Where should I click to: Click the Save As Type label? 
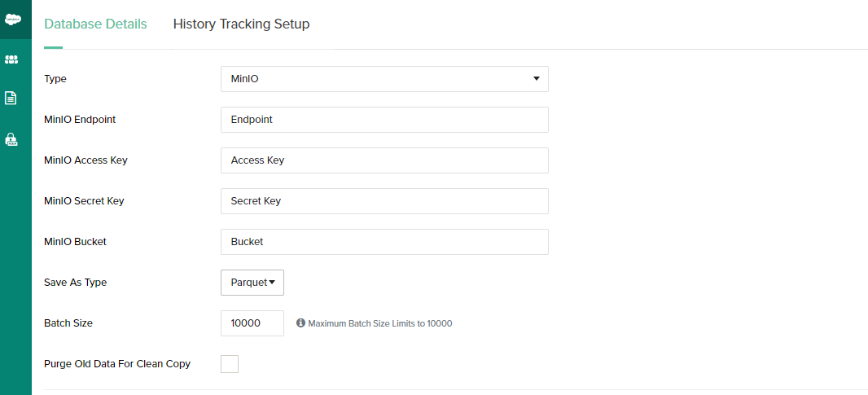pos(75,283)
